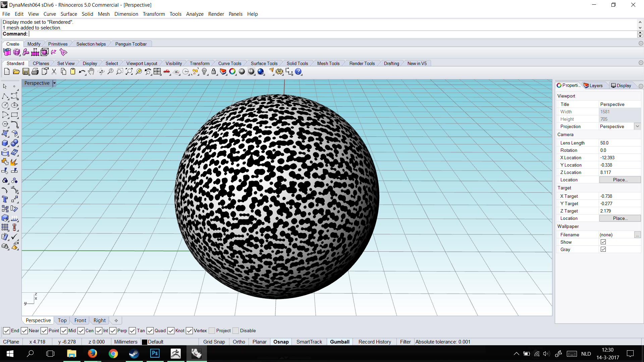
Task: Select the Polyline tool in sidebar
Action: (x=5, y=96)
